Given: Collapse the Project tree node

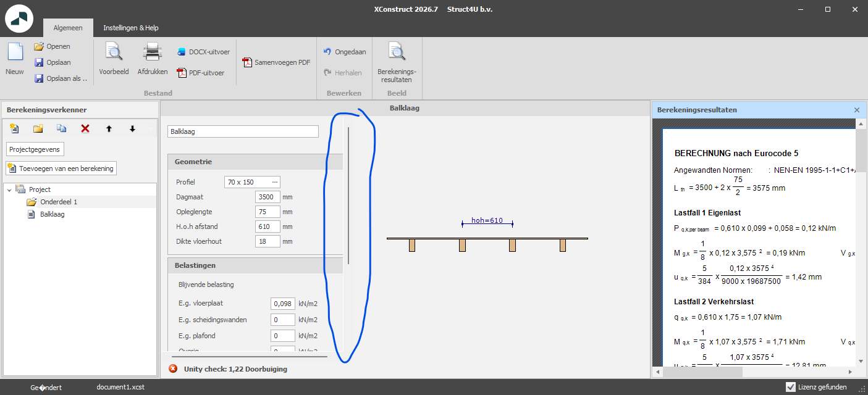Looking at the screenshot, I should [9, 190].
